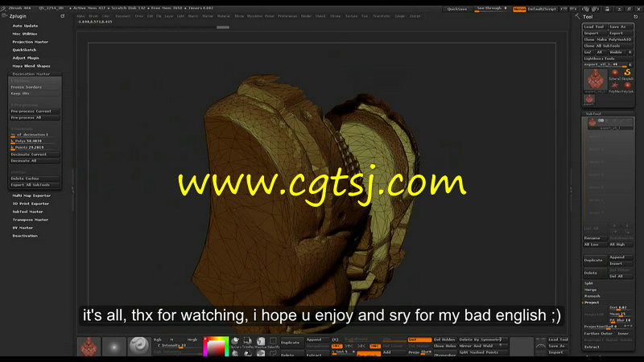
Task: Choose the ClipCurve brush icon
Action: click(x=235, y=343)
